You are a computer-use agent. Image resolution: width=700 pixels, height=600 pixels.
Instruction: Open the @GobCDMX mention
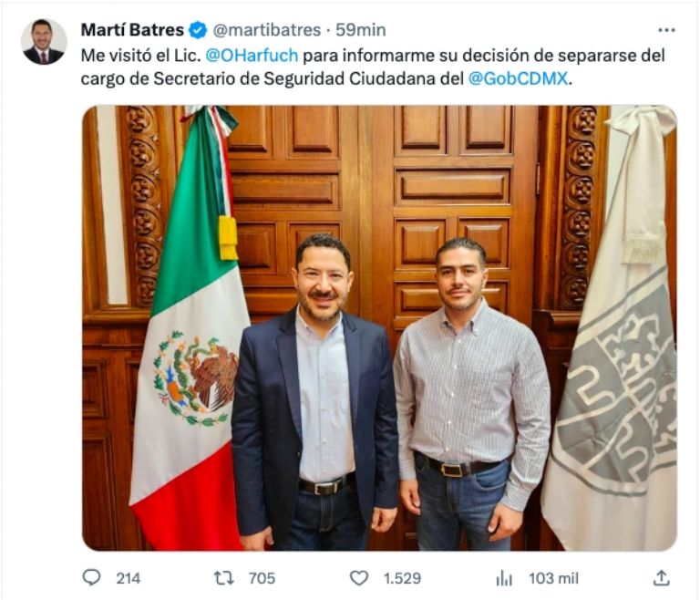[518, 78]
